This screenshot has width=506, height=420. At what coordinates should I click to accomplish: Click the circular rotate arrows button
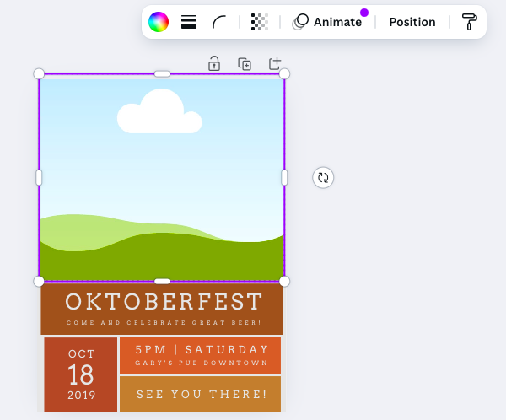click(323, 178)
